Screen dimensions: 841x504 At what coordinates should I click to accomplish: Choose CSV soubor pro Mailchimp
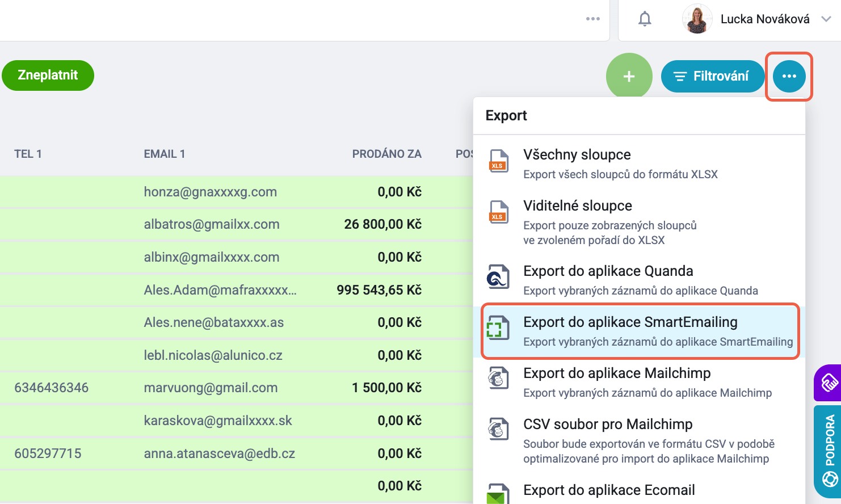(640, 440)
